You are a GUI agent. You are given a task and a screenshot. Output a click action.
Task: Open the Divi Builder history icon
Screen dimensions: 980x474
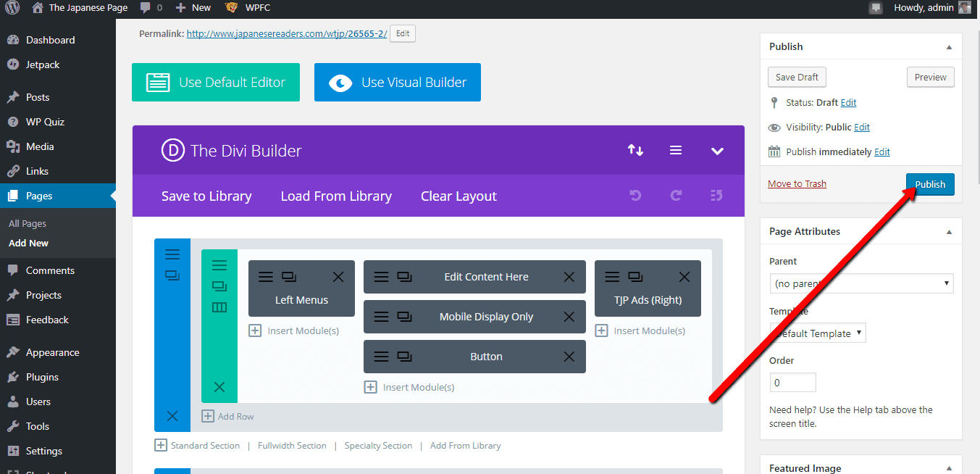click(717, 196)
